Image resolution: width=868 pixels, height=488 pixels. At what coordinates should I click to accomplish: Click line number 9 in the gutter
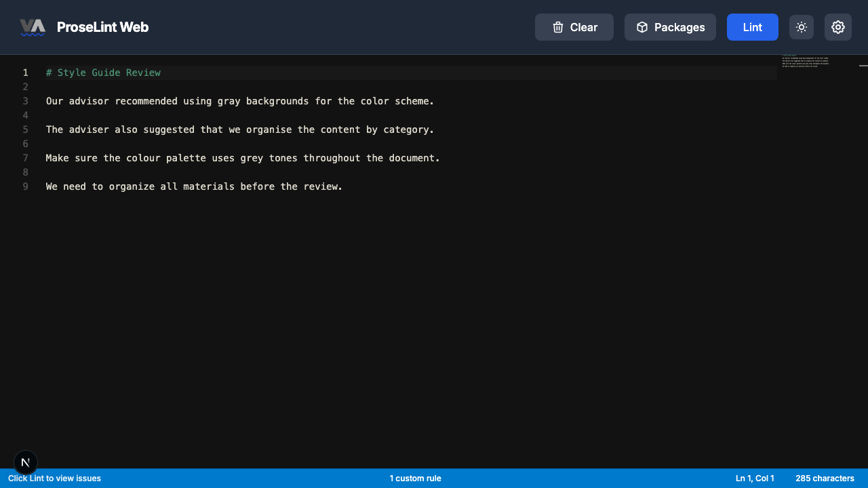(25, 186)
